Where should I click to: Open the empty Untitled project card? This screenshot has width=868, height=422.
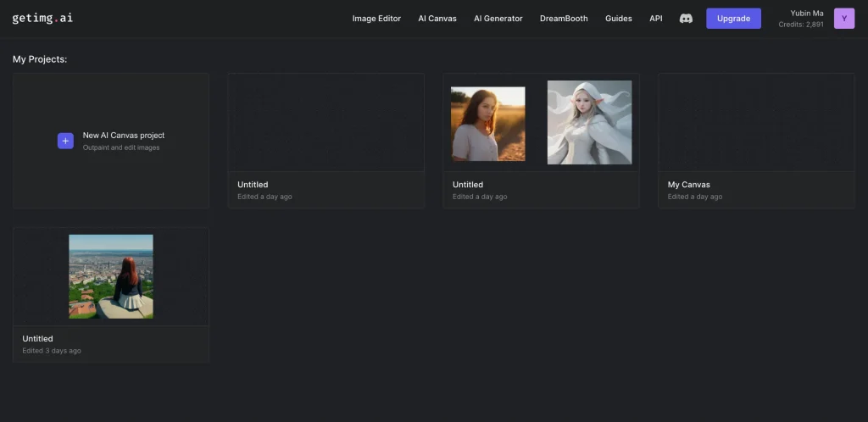325,140
